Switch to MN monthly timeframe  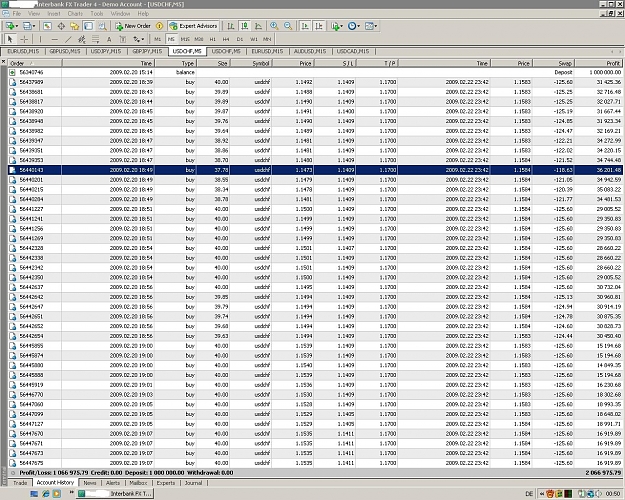(x=267, y=39)
